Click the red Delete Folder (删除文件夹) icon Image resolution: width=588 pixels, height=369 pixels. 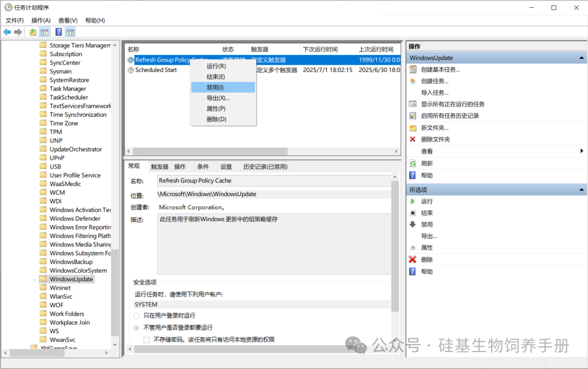point(413,140)
